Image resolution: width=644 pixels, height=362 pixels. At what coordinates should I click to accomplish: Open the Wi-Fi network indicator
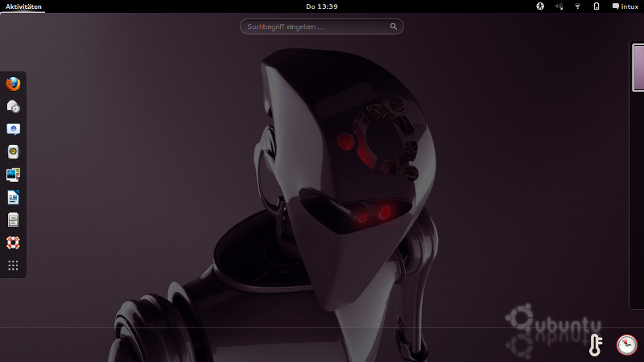click(x=577, y=6)
